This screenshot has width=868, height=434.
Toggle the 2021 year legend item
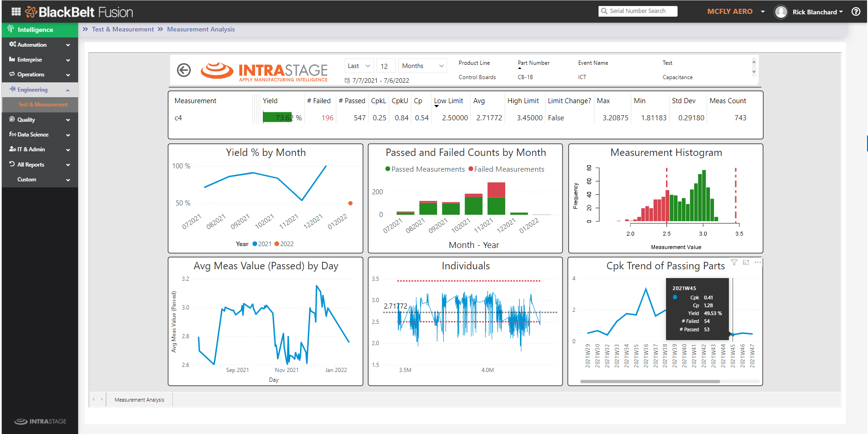[x=262, y=244]
